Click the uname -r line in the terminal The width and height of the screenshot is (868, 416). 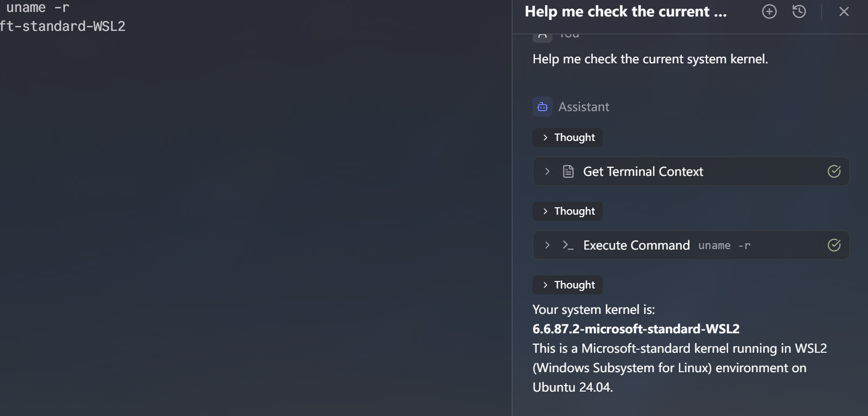pos(37,7)
